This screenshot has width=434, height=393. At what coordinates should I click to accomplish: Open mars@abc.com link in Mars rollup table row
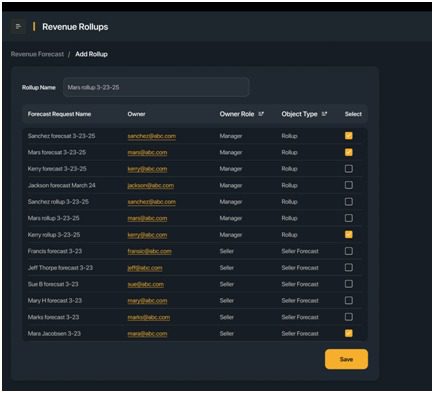click(147, 218)
